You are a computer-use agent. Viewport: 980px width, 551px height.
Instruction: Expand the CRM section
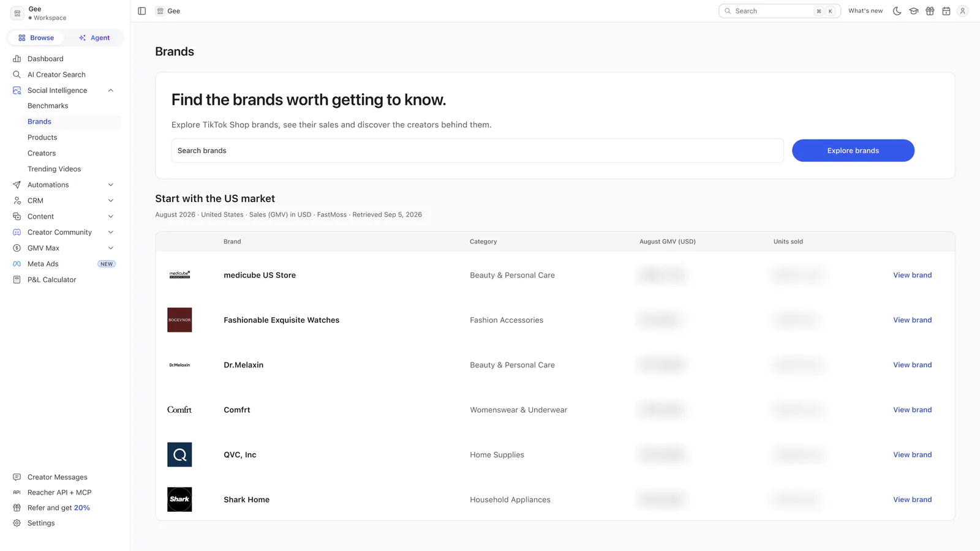click(x=111, y=201)
